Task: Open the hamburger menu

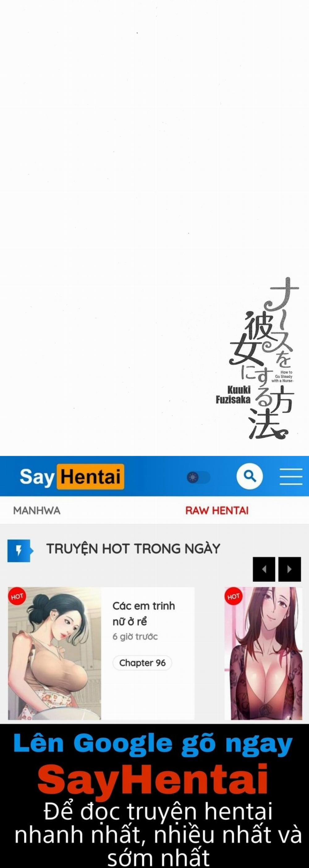Action: [291, 476]
